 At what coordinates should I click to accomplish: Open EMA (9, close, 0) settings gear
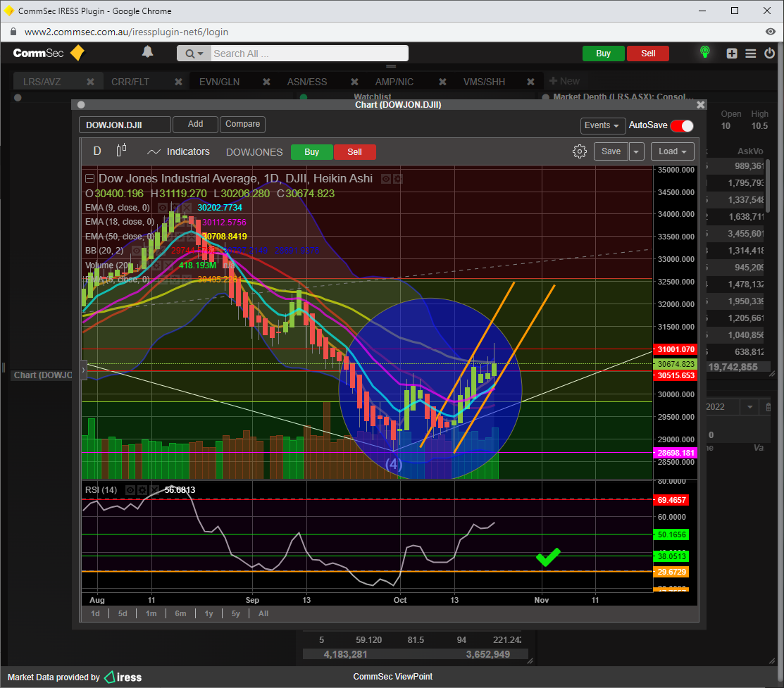tap(175, 208)
